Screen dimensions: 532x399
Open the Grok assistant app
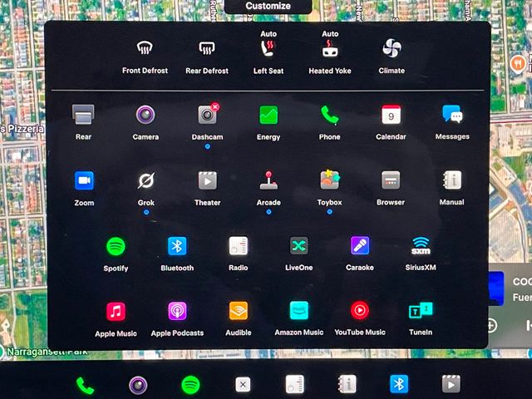pyautogui.click(x=145, y=181)
